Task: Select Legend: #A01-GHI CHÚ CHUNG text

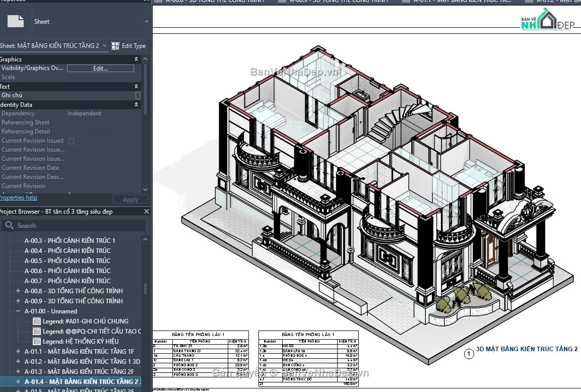Action: point(86,321)
